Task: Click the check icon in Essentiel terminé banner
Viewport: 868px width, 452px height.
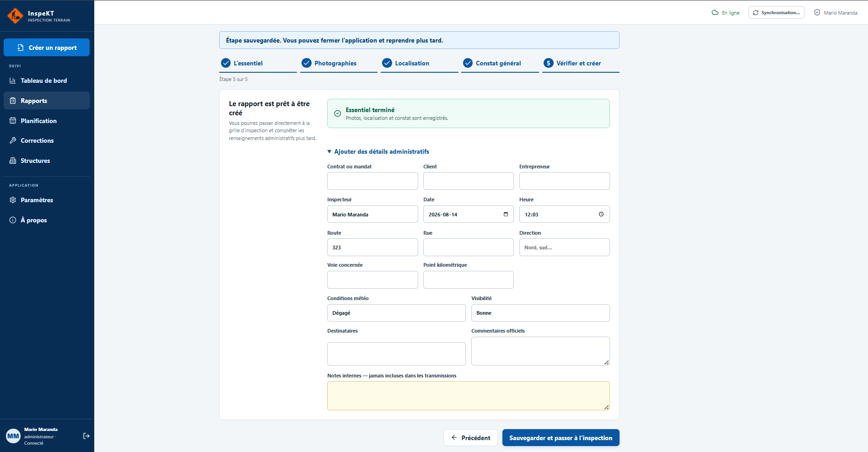Action: (338, 113)
